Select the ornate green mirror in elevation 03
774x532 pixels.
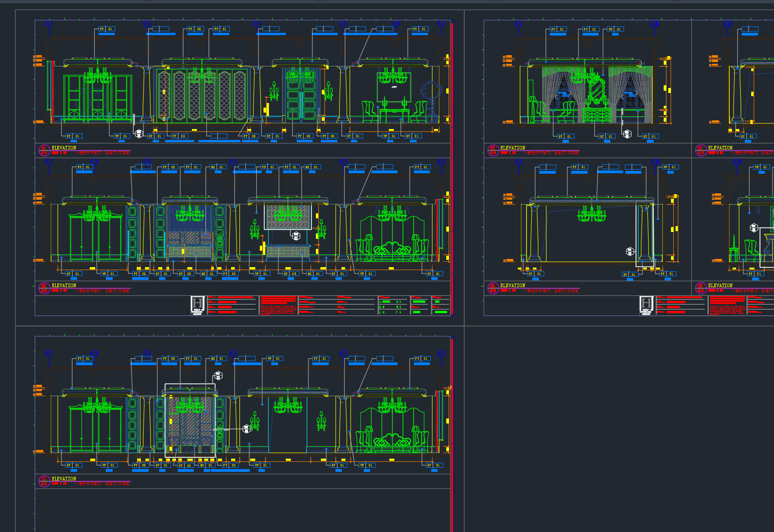596,91
